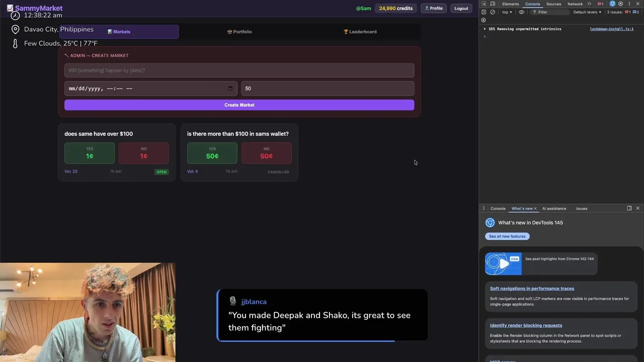
Task: Click YES 50¢ on the sams wallet market
Action: [x=212, y=153]
